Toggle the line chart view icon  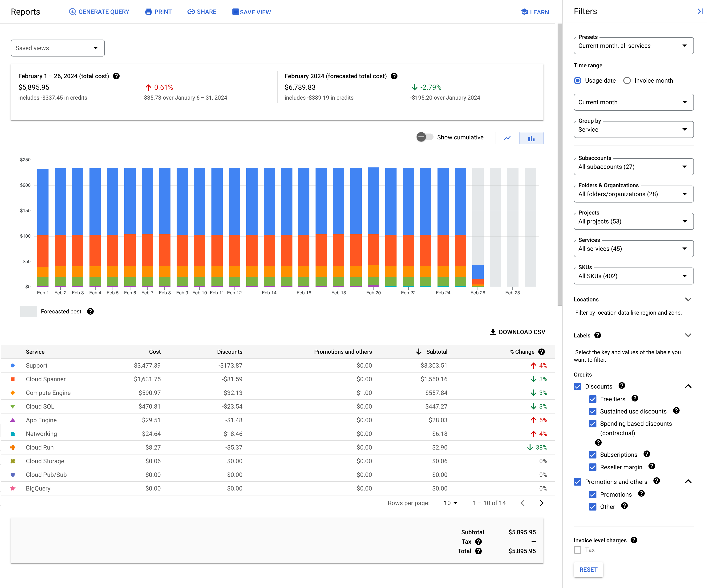coord(507,138)
